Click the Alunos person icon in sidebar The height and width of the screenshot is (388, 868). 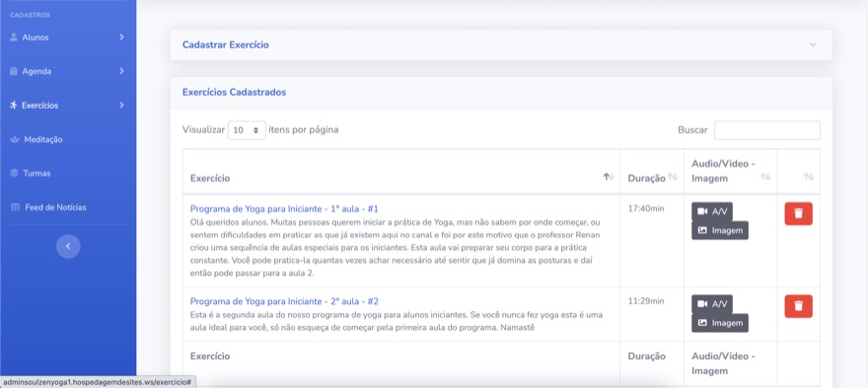click(x=14, y=38)
